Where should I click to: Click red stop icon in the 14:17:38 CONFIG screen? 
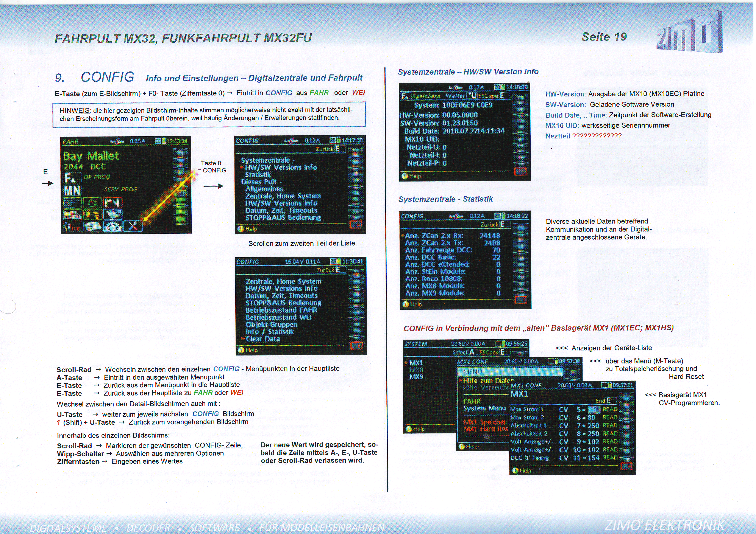click(356, 224)
